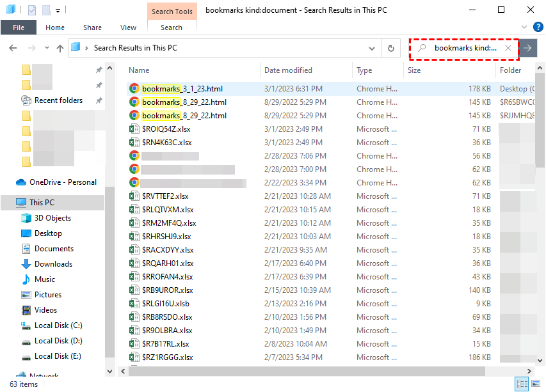The image size is (546, 392).
Task: Click the $RLGI16U.xlsb file icon
Action: 134,304
